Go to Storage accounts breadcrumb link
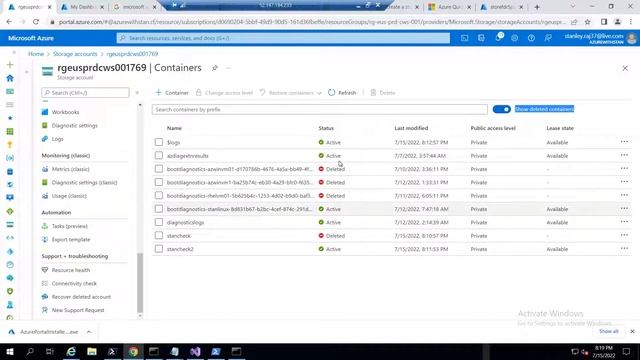 (75, 54)
